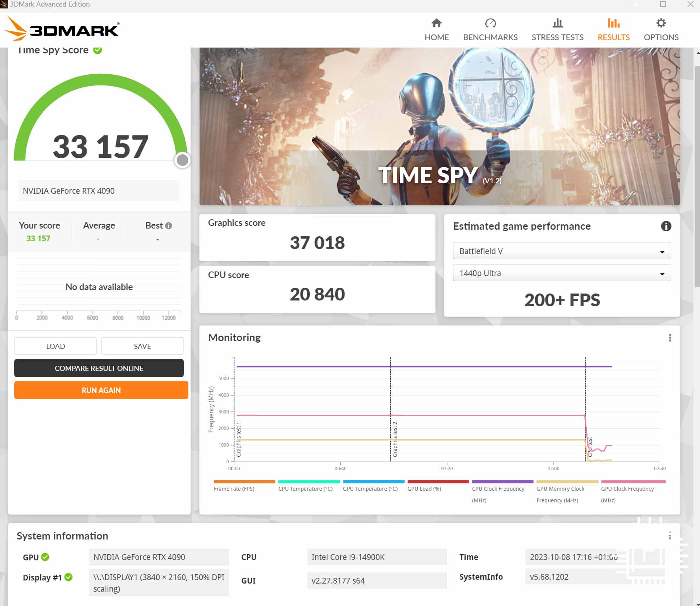Click the No data available chart

pyautogui.click(x=99, y=287)
